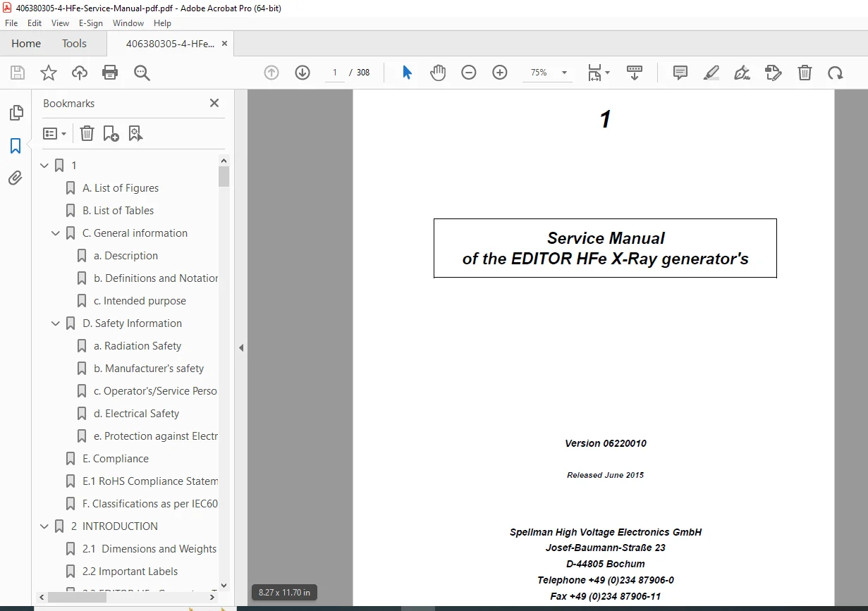The height and width of the screenshot is (611, 868).
Task: Open E.1 RoHS Compliance Statement bookmark
Action: point(150,481)
